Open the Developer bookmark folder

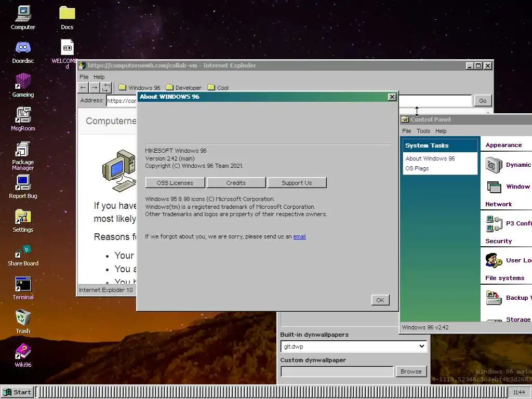pos(183,87)
